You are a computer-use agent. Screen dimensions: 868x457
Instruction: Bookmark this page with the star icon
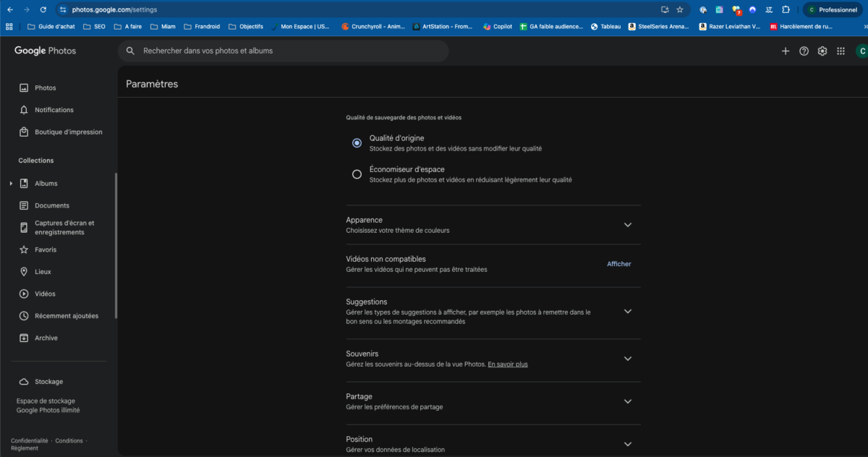click(x=680, y=9)
